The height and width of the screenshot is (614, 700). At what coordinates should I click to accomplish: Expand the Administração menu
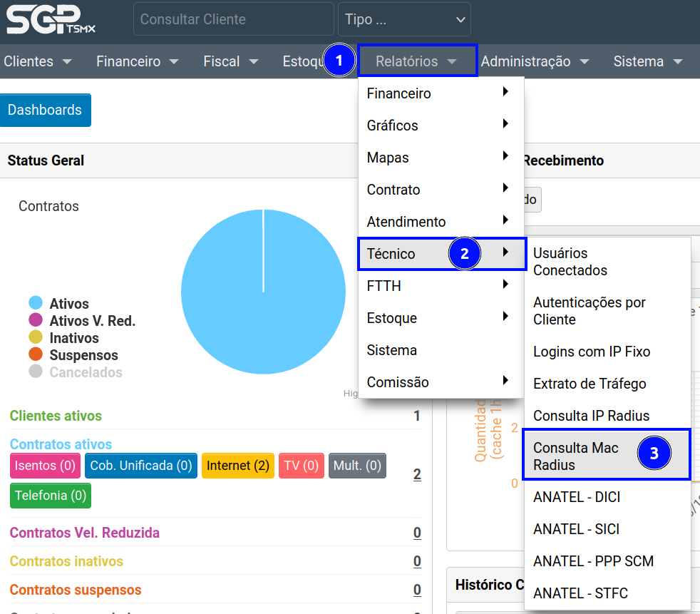(535, 61)
